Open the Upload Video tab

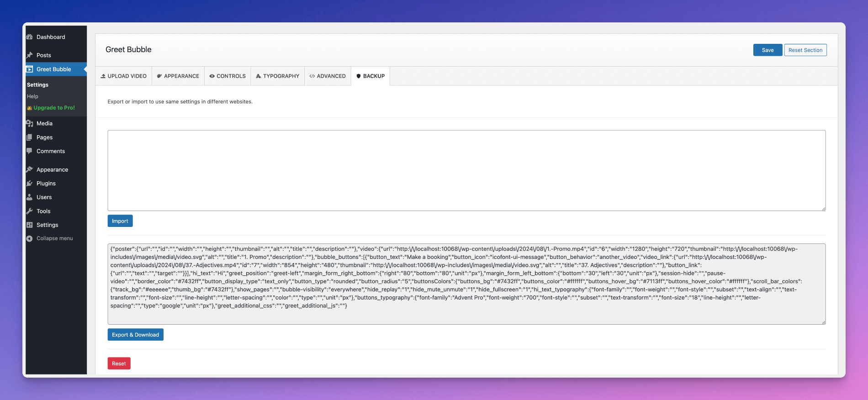123,76
